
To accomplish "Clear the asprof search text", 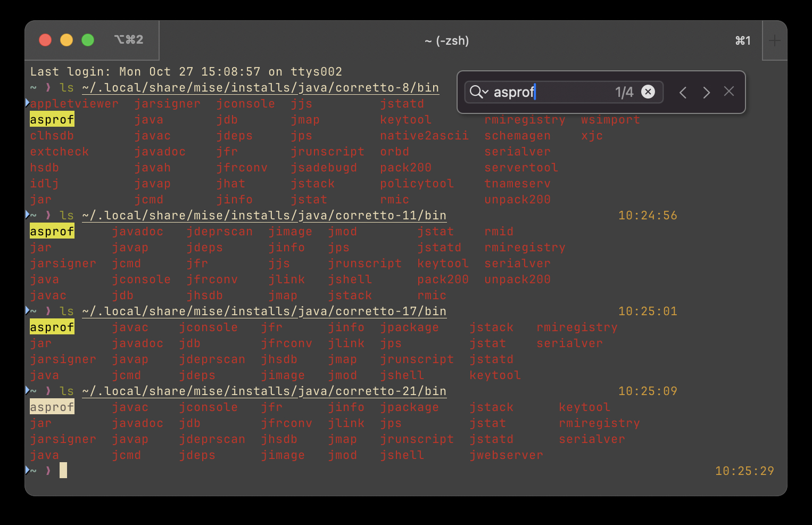I will 648,92.
